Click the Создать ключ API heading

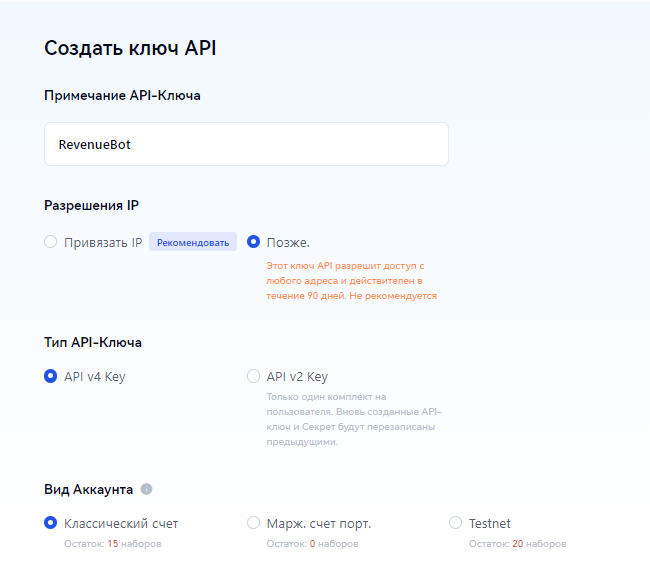pos(130,48)
